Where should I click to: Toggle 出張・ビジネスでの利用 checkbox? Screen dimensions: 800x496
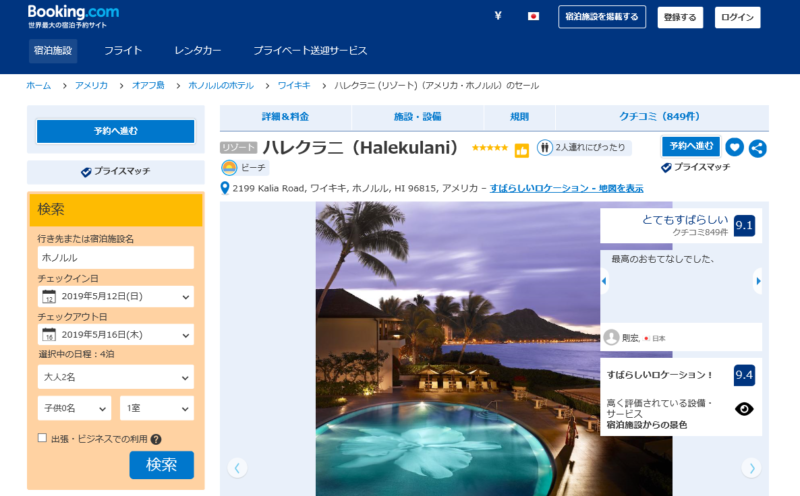[x=42, y=438]
